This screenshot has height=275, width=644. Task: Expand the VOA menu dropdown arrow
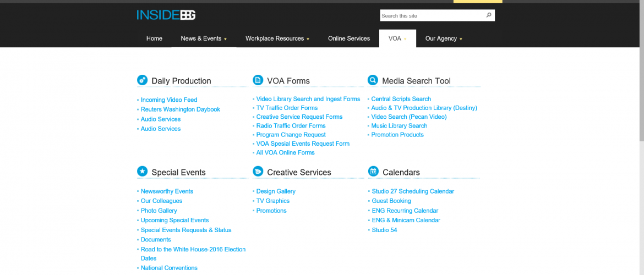405,39
